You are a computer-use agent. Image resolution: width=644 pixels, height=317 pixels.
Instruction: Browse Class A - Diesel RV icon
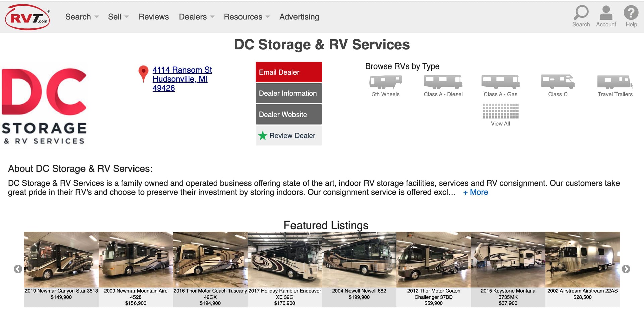point(443,82)
